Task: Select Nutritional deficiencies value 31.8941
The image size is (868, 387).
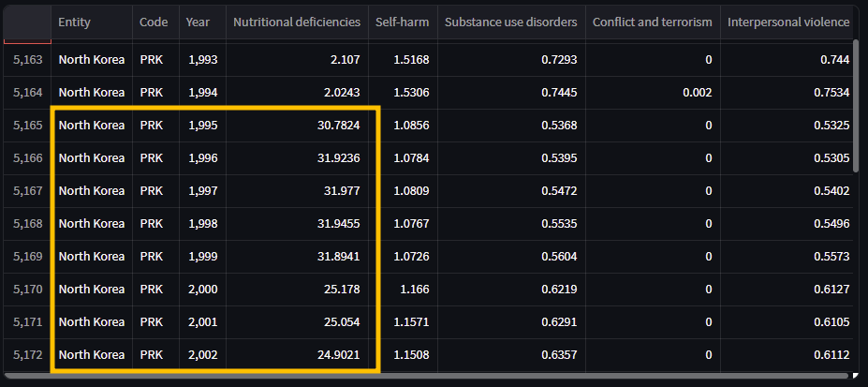Action: tap(297, 257)
